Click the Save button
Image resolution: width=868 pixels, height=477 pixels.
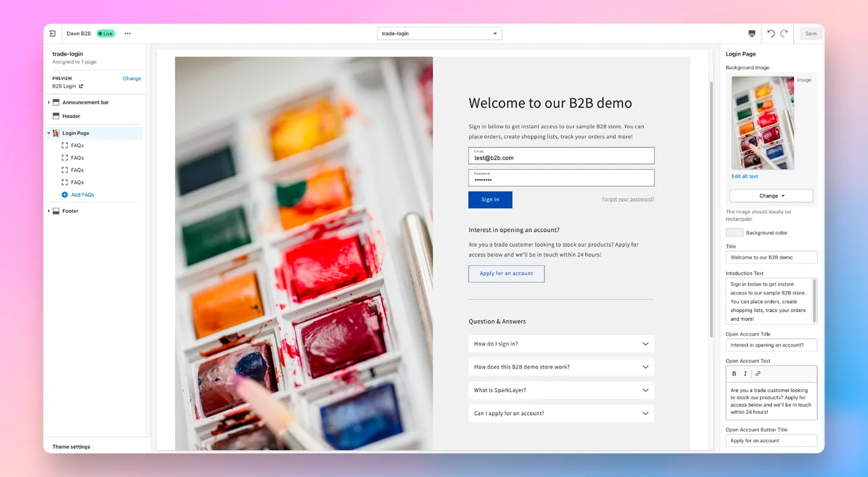coord(810,33)
